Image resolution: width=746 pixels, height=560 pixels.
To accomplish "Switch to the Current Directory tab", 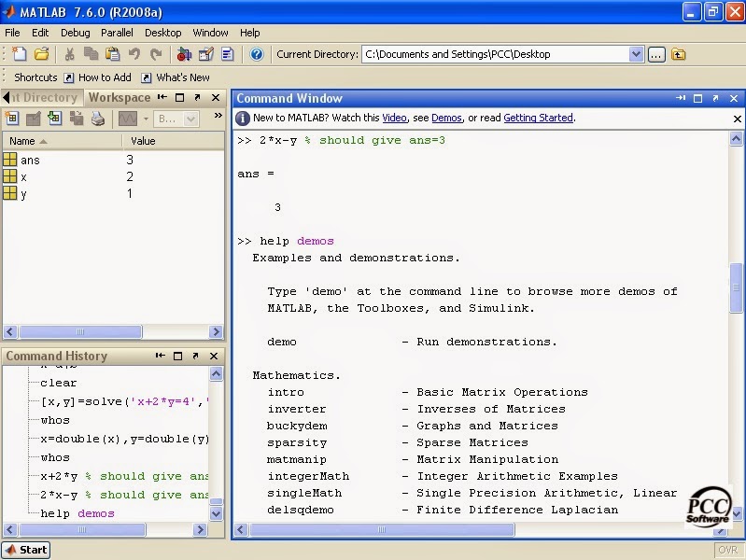I will (44, 98).
